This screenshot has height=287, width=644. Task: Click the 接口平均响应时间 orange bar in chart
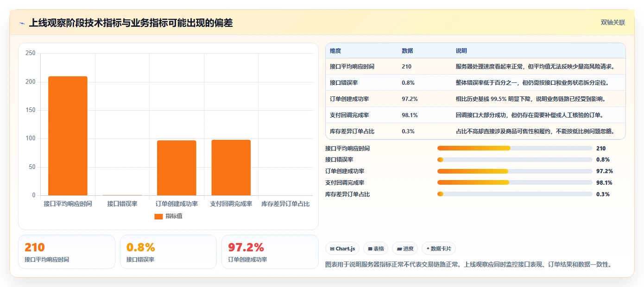tap(68, 136)
